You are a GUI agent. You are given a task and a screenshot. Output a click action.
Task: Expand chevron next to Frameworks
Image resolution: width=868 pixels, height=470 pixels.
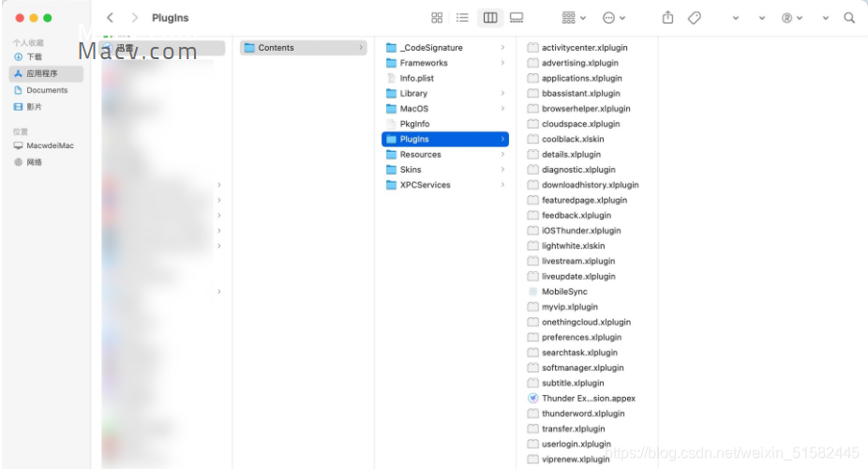(502, 63)
